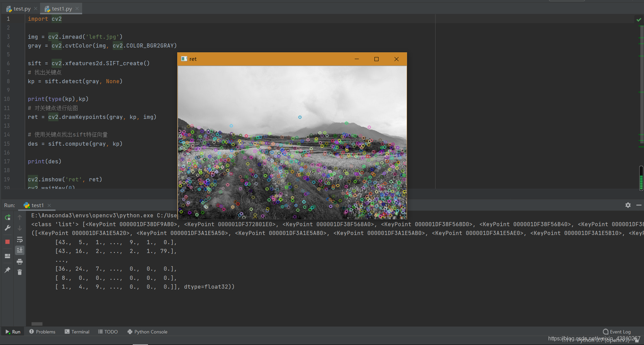This screenshot has height=345, width=644.
Task: Open the Run panel settings gear
Action: point(628,205)
